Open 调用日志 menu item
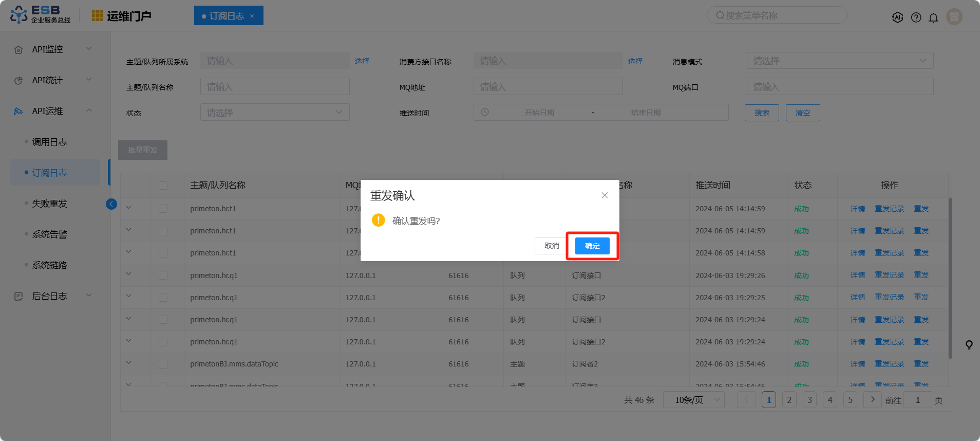The height and width of the screenshot is (441, 980). coord(50,142)
